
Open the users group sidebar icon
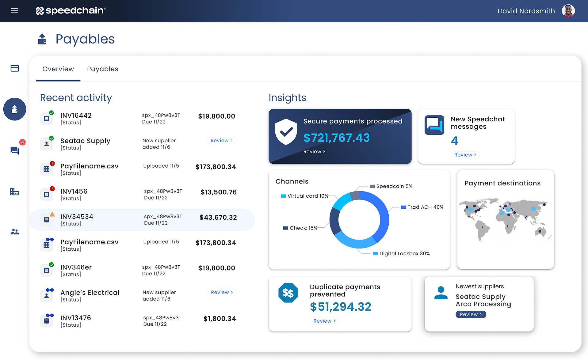click(x=15, y=232)
